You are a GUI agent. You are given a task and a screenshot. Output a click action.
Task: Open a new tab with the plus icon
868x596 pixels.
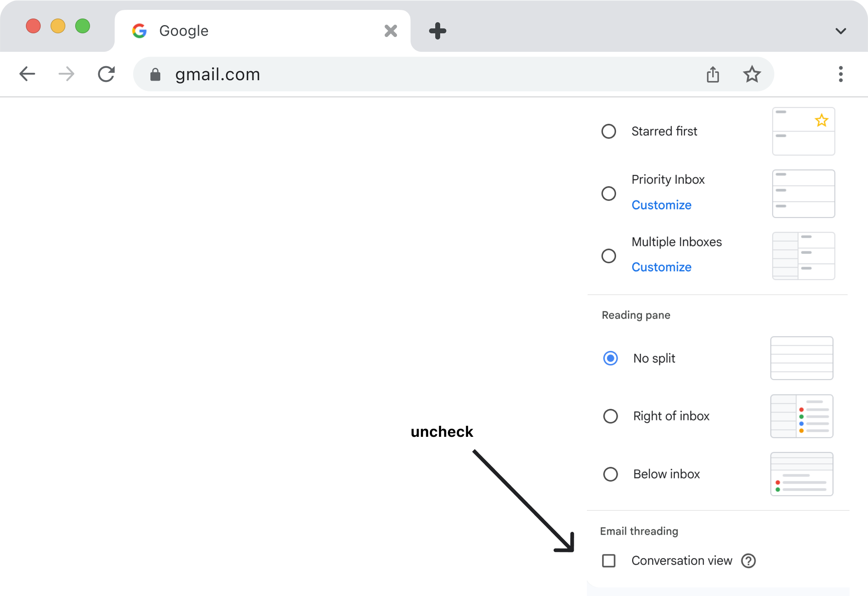437,31
